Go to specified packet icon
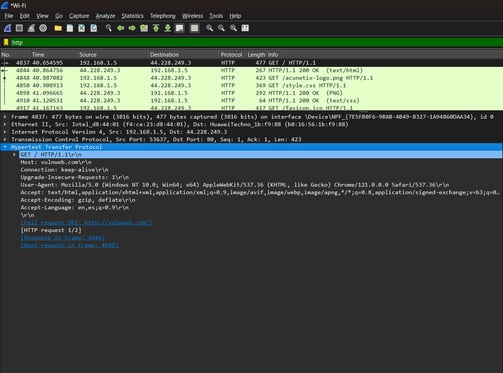503x373 pixels. tap(144, 28)
